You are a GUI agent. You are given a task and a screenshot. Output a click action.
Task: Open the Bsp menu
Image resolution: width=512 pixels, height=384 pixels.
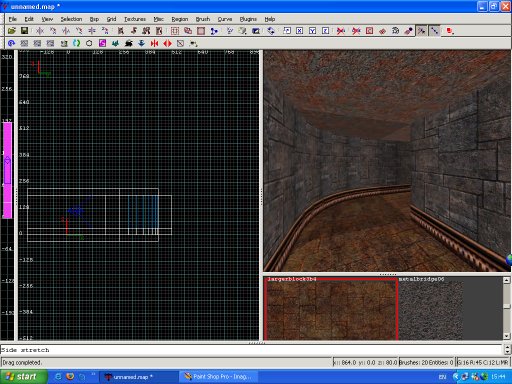point(94,19)
